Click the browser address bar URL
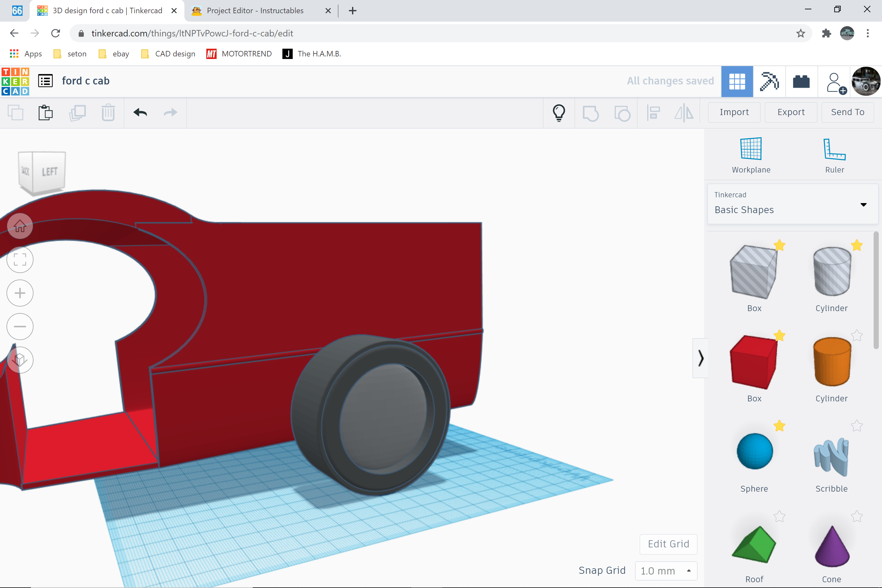The height and width of the screenshot is (588, 882). (192, 34)
